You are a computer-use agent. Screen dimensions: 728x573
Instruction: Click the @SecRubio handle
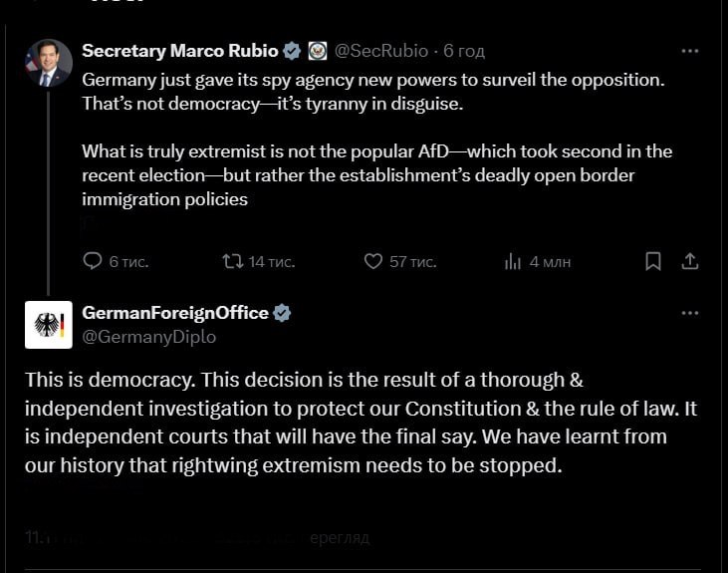tap(381, 50)
